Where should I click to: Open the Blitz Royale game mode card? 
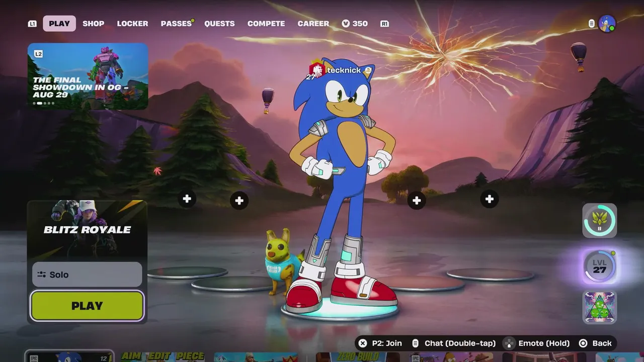(87, 230)
